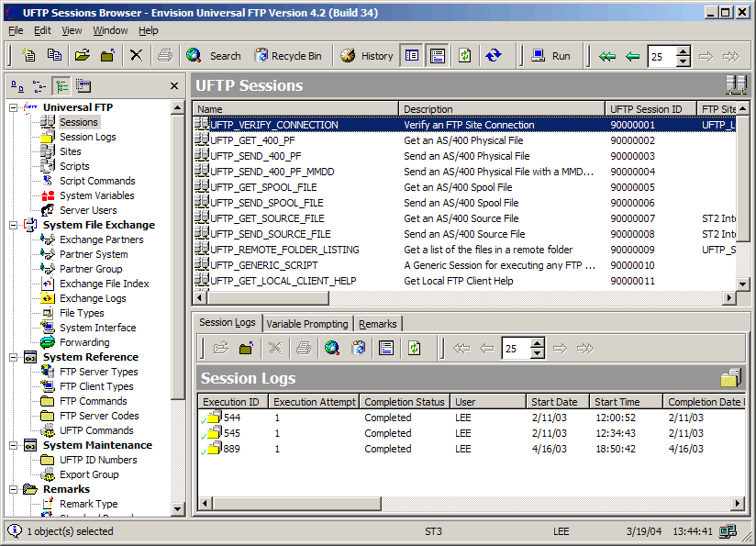
Task: Toggle the second navigator view mode icon
Action: (x=39, y=86)
